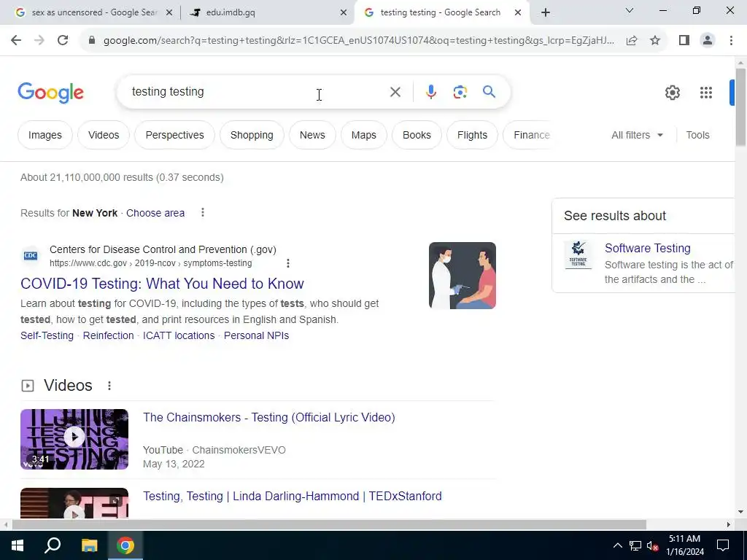Viewport: 747px width, 560px height.
Task: Show hidden system tray icons
Action: coord(617,545)
